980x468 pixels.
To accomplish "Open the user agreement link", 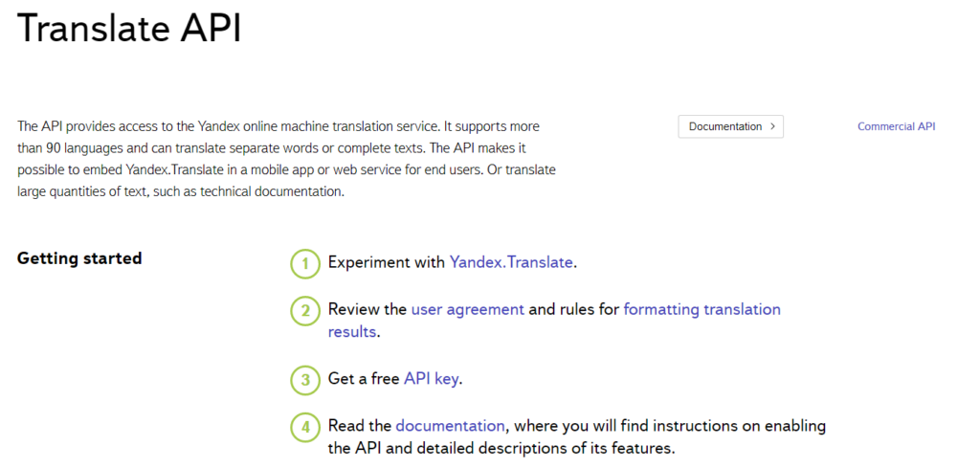I will coord(467,309).
